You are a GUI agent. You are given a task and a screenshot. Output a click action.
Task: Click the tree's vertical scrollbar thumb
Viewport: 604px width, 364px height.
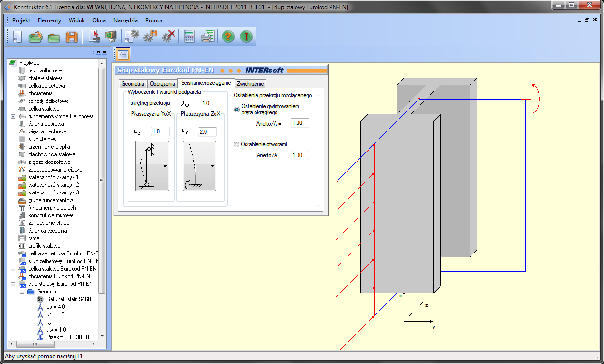coord(102,180)
